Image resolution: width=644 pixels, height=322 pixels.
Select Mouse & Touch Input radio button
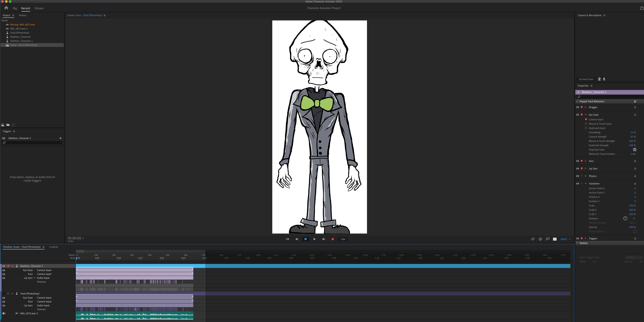(586, 124)
